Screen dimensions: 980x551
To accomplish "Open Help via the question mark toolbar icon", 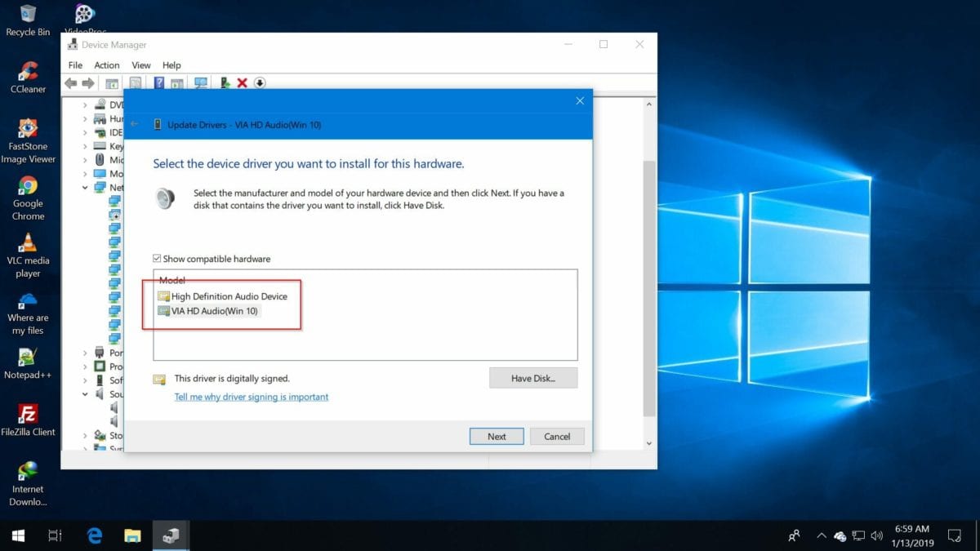I will [x=158, y=82].
